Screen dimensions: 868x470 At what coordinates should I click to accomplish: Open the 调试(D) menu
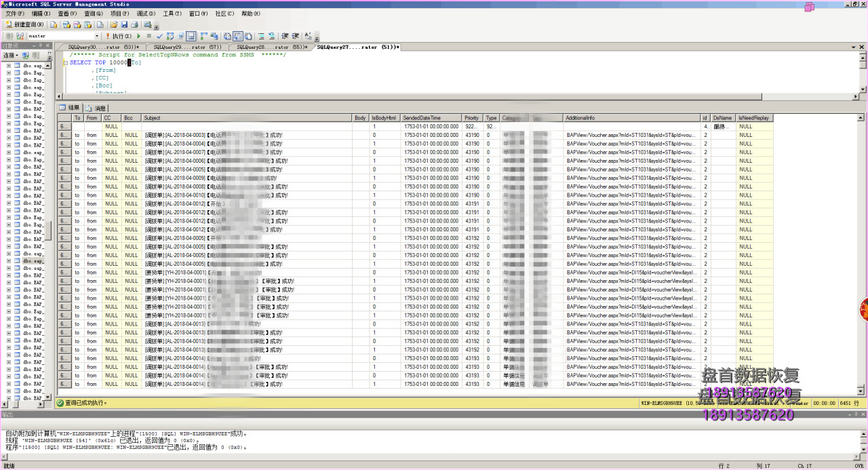click(x=146, y=14)
